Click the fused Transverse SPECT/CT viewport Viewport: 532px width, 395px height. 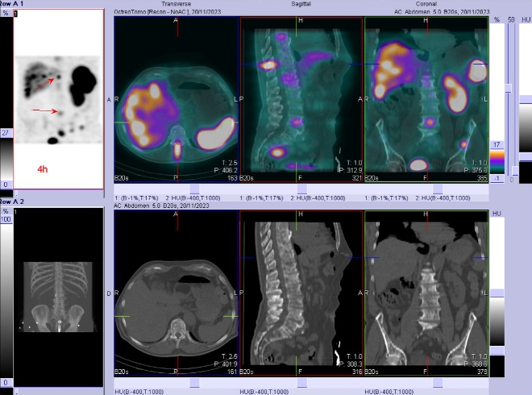[177, 97]
